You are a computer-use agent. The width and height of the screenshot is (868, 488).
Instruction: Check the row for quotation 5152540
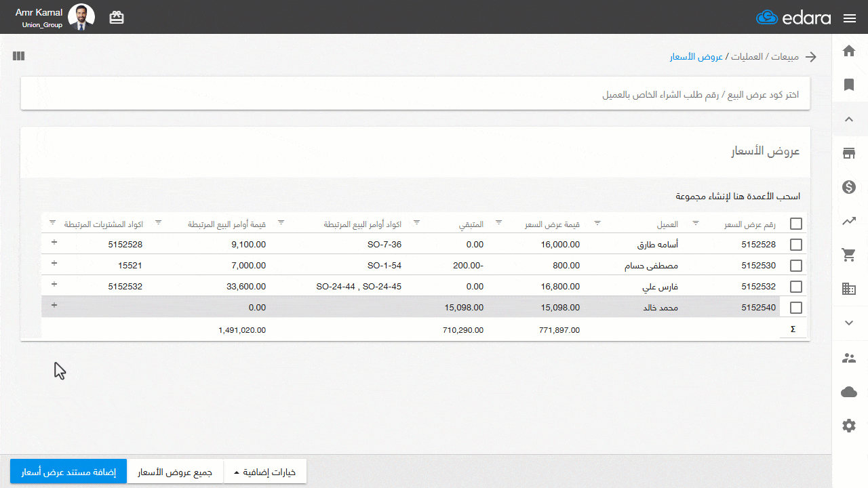(796, 308)
